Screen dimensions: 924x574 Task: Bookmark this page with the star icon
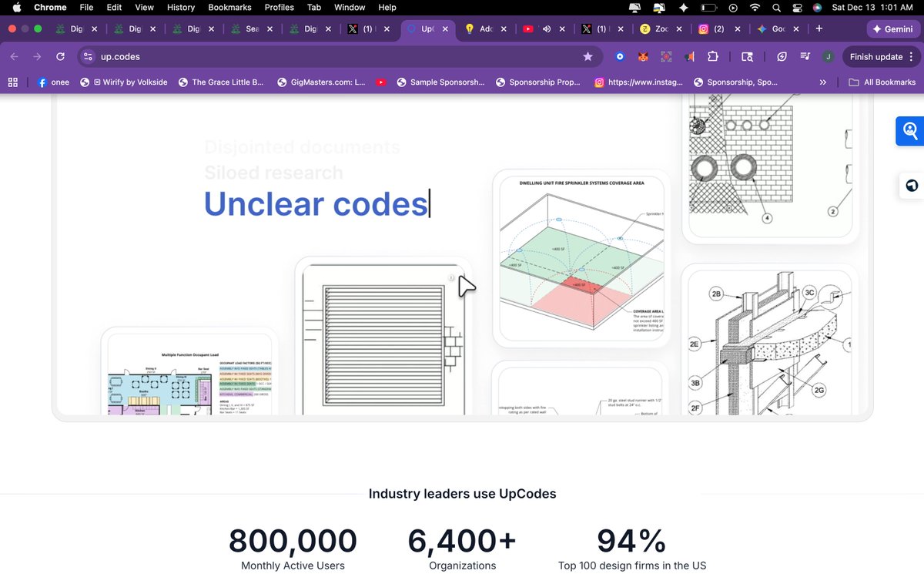(588, 57)
